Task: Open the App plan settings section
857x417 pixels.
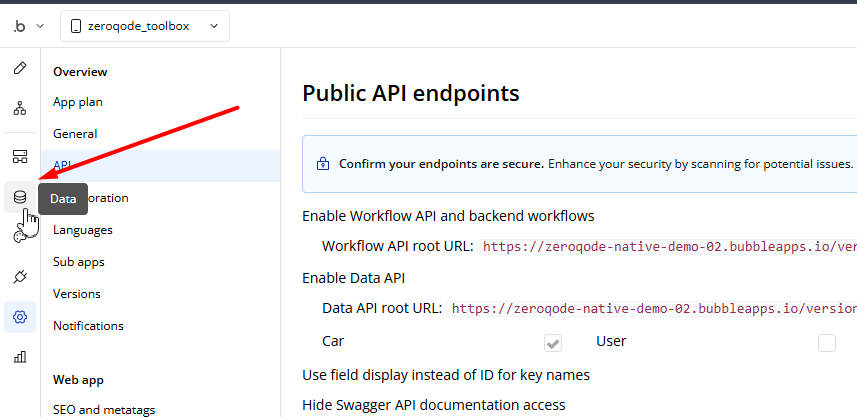Action: [78, 102]
